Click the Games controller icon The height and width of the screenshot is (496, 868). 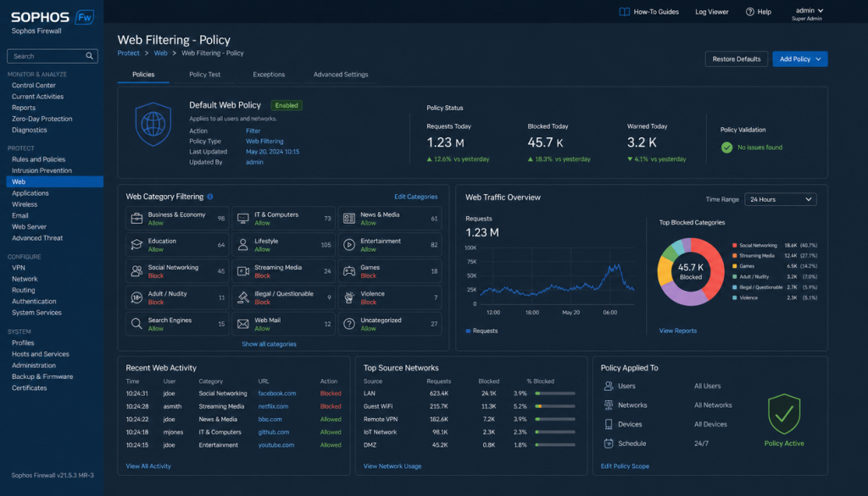(348, 271)
